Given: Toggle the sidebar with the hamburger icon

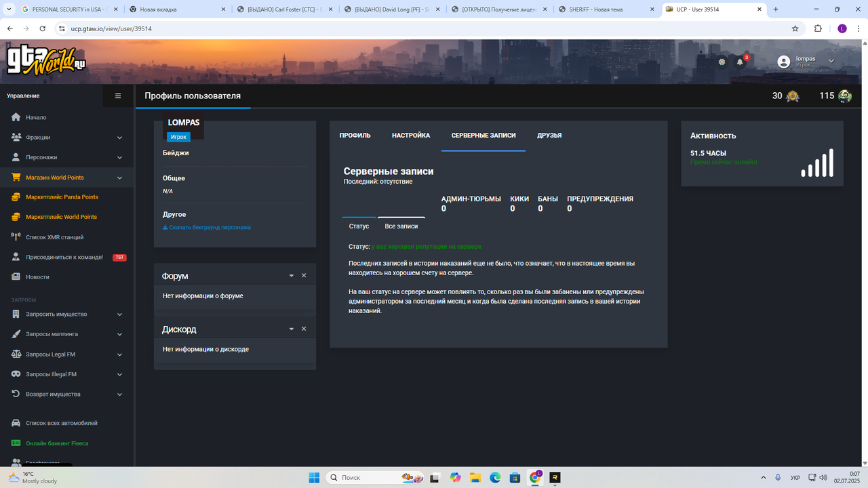Looking at the screenshot, I should (x=118, y=96).
